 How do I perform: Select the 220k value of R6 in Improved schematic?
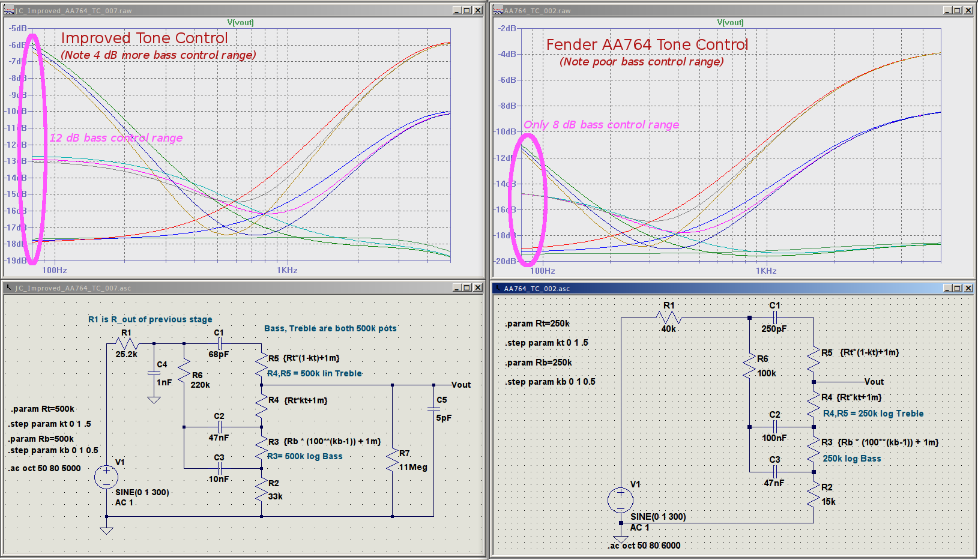click(x=200, y=385)
